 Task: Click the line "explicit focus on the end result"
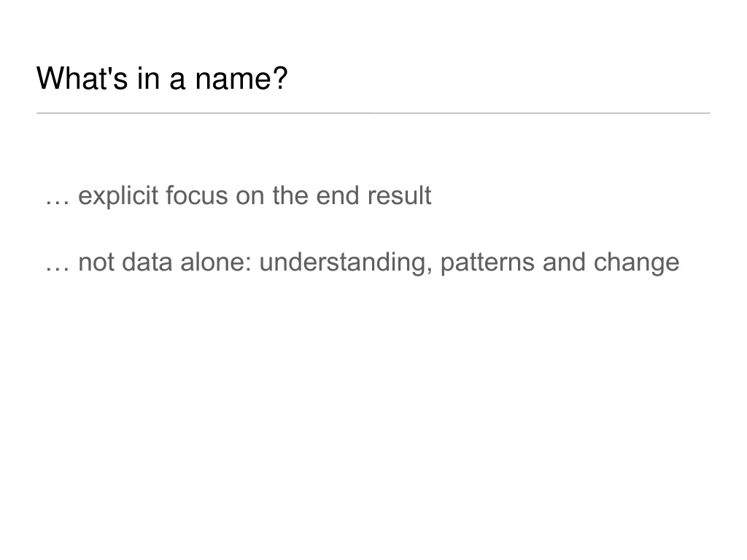click(255, 195)
